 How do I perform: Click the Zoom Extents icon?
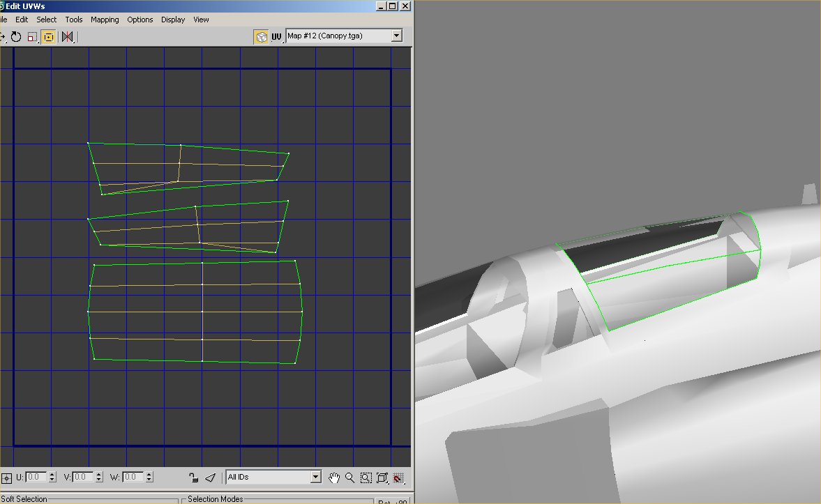(x=382, y=478)
